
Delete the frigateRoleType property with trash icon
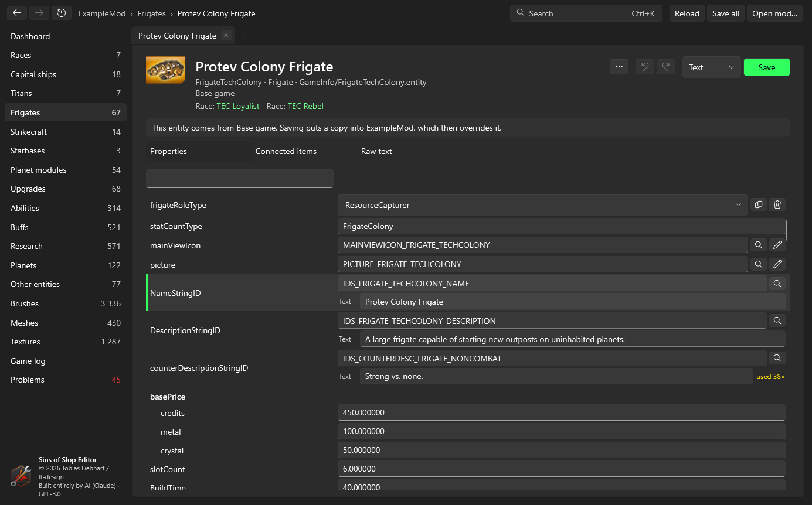click(777, 204)
